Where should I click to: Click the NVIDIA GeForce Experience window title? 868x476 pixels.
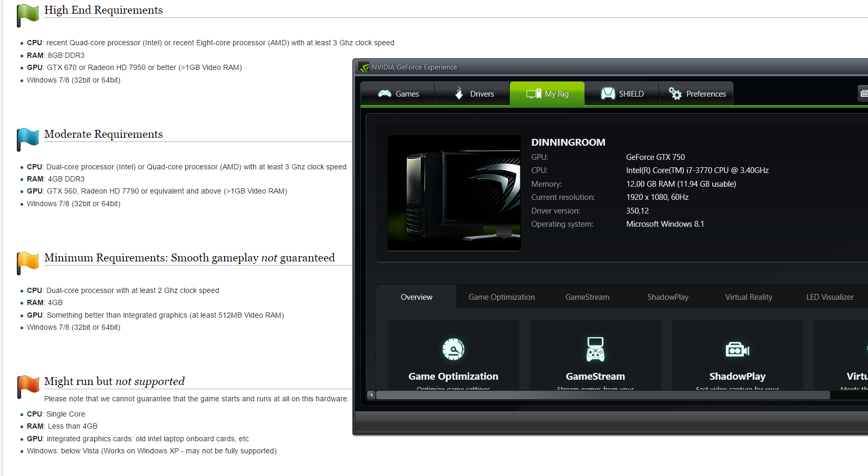(415, 67)
